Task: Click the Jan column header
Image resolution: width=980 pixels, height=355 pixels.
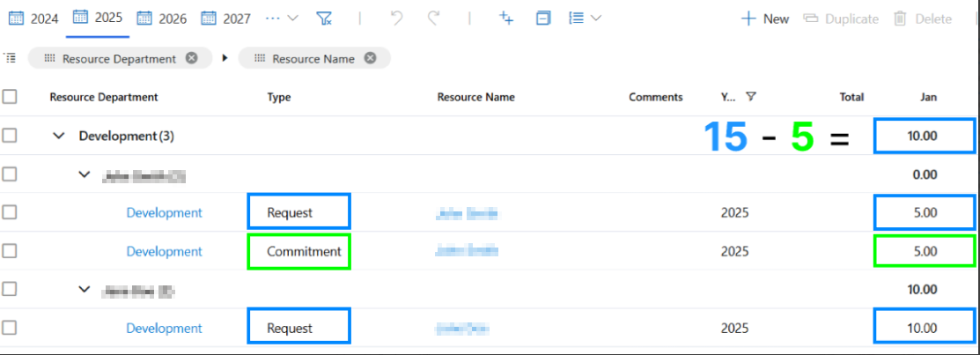Action: (928, 97)
